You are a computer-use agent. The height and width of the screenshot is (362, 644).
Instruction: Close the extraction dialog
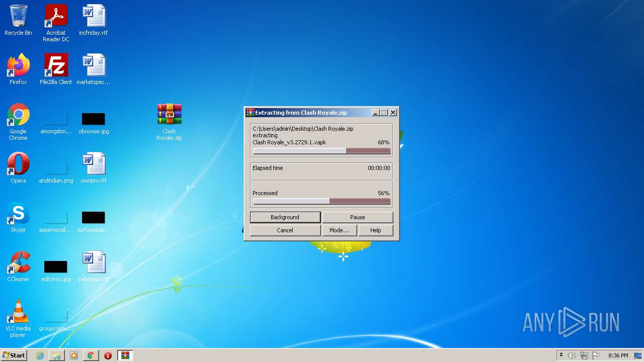pos(393,113)
